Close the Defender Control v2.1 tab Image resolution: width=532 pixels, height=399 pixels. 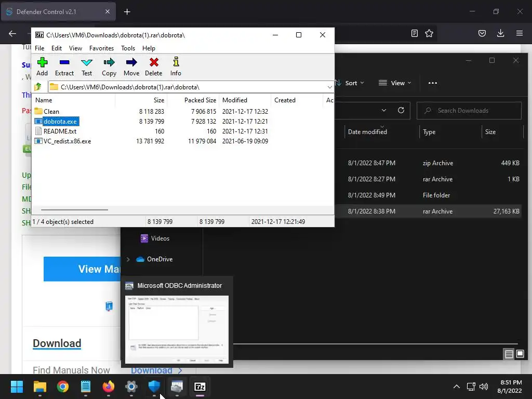click(x=107, y=11)
